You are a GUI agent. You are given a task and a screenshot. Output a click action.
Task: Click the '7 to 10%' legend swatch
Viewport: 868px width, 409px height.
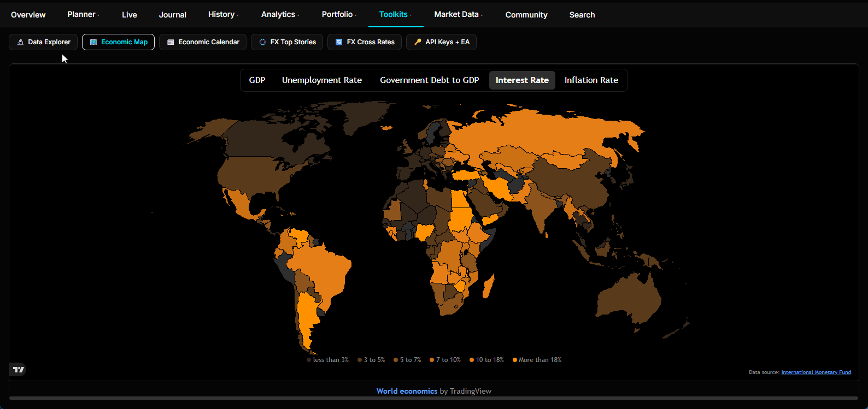(x=432, y=360)
